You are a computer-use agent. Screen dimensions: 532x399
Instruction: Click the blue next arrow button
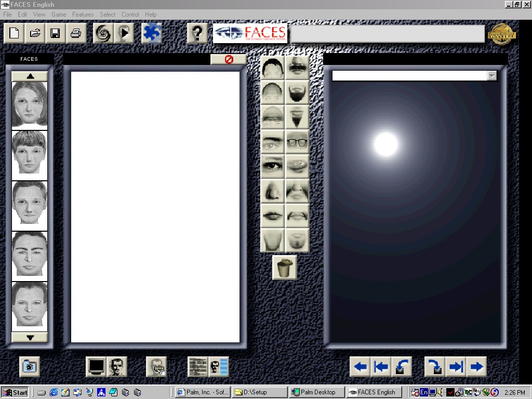476,367
